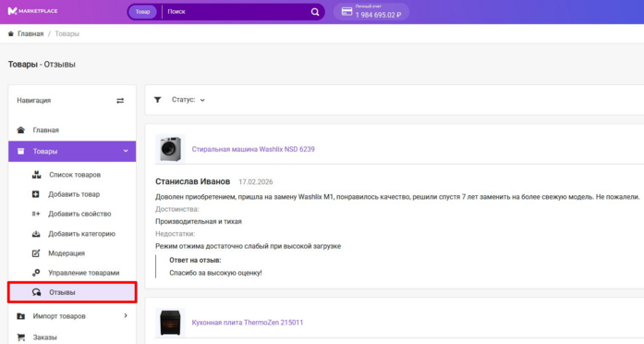Click the reply text Спасибо за высокую оценку!

215,273
